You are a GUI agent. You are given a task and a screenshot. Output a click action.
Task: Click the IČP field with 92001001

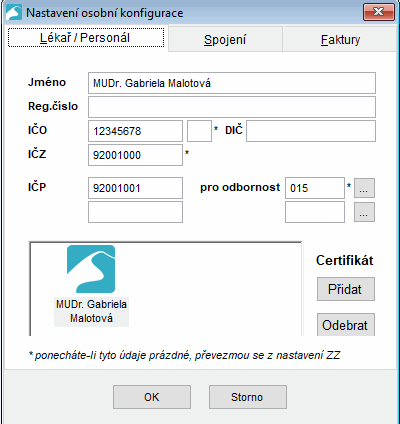[135, 188]
